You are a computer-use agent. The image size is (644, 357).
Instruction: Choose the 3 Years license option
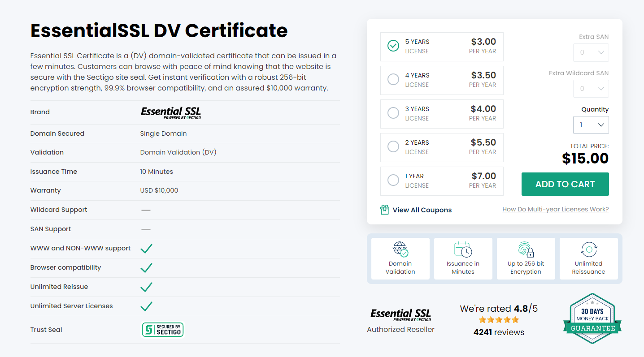coord(393,113)
